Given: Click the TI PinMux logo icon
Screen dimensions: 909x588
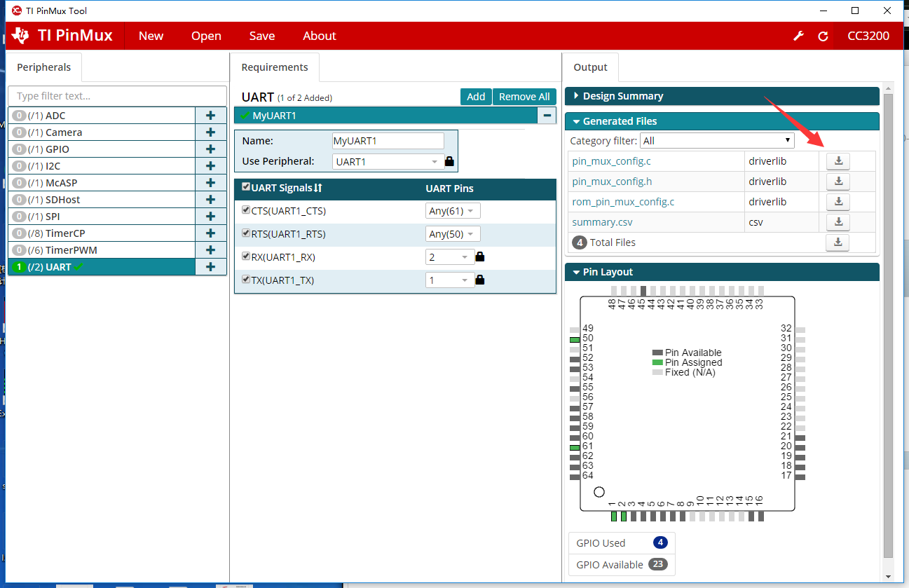Looking at the screenshot, I should coord(21,36).
